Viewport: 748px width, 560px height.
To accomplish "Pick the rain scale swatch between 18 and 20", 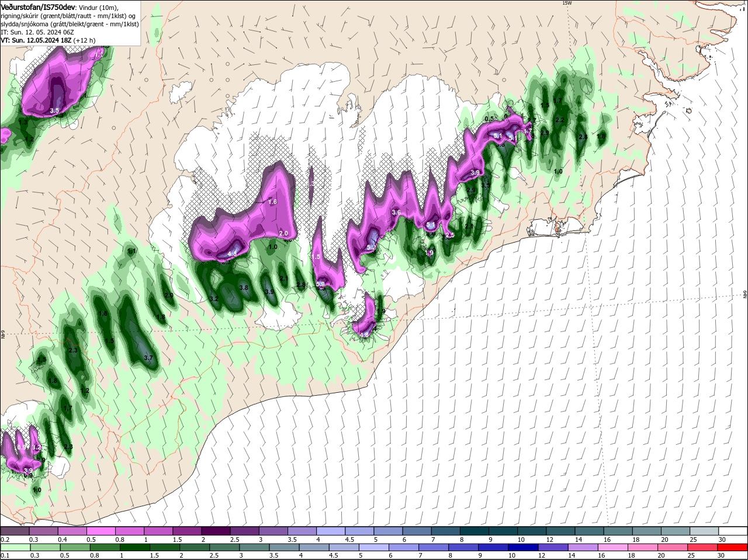I will click(643, 547).
